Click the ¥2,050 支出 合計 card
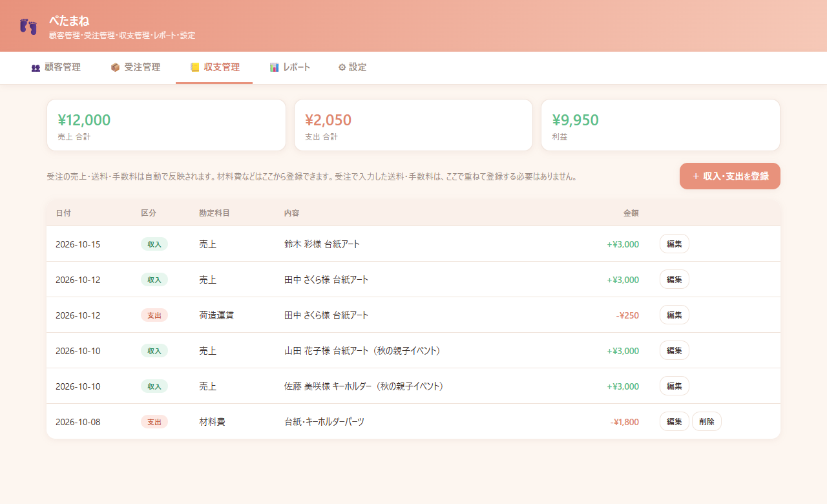Screen dimensions: 827x504 point(413,125)
